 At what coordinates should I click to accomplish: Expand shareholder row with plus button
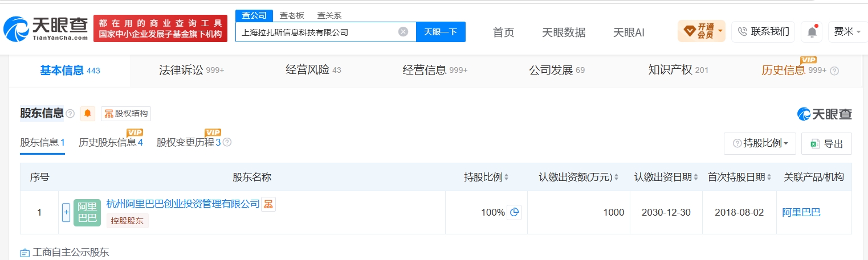pos(66,213)
